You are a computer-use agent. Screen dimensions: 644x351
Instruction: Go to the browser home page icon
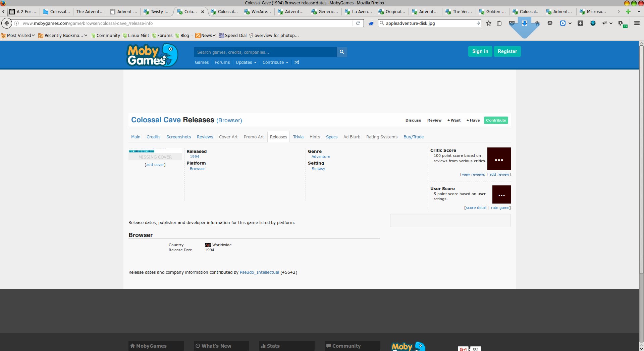point(537,23)
